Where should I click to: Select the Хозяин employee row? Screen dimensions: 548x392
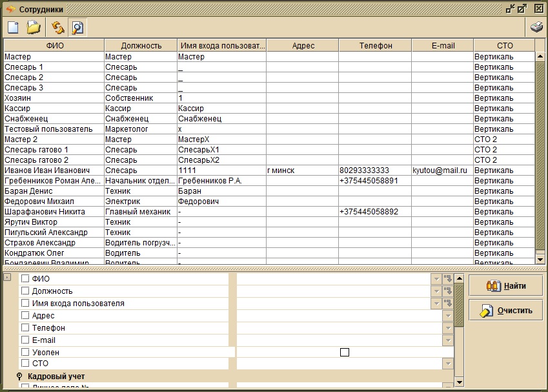coord(269,98)
